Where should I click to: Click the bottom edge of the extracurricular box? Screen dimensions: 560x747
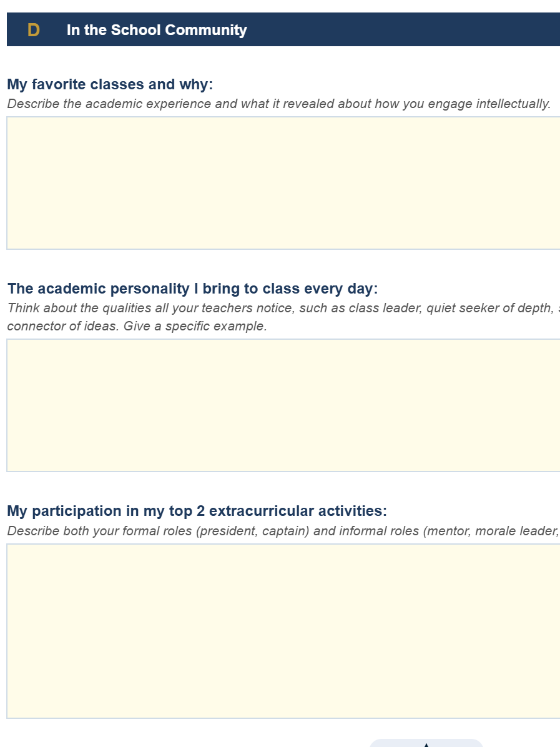tap(283, 718)
